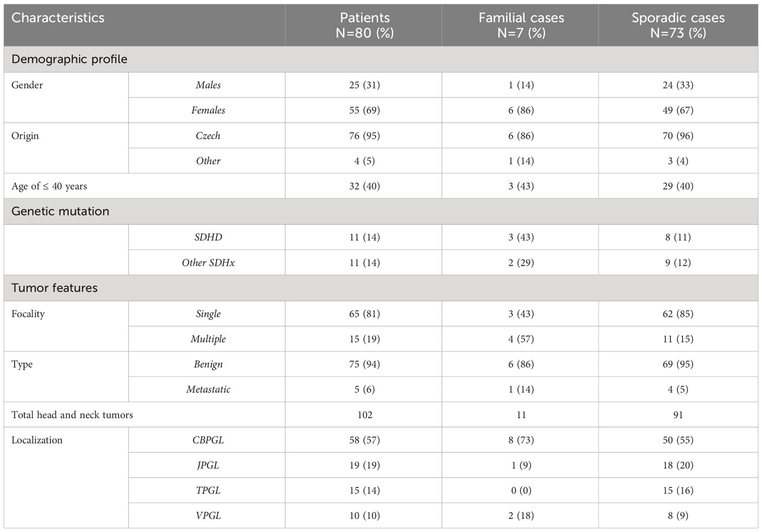The height and width of the screenshot is (532, 762).
Task: Click the SDHD mutation label
Action: pyautogui.click(x=208, y=237)
